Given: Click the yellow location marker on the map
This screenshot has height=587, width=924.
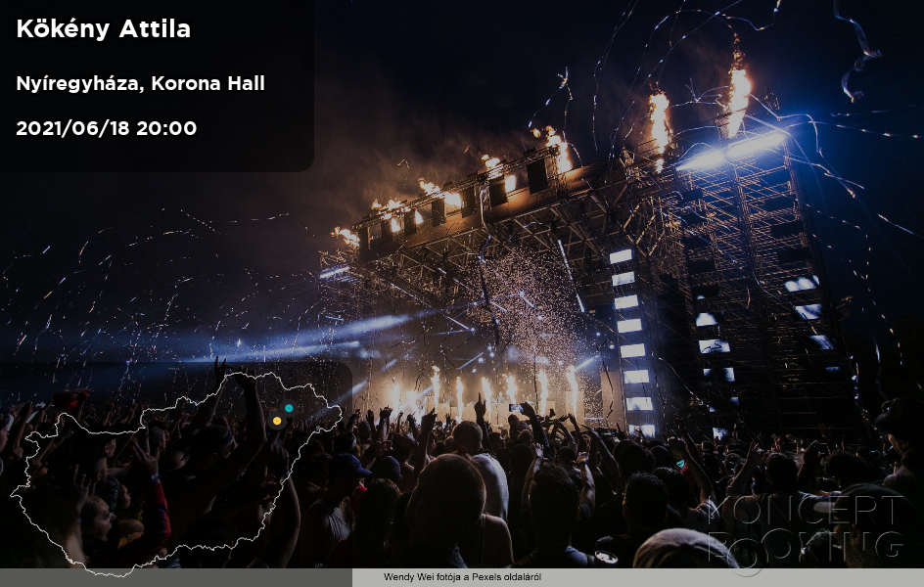Looking at the screenshot, I should click(276, 421).
